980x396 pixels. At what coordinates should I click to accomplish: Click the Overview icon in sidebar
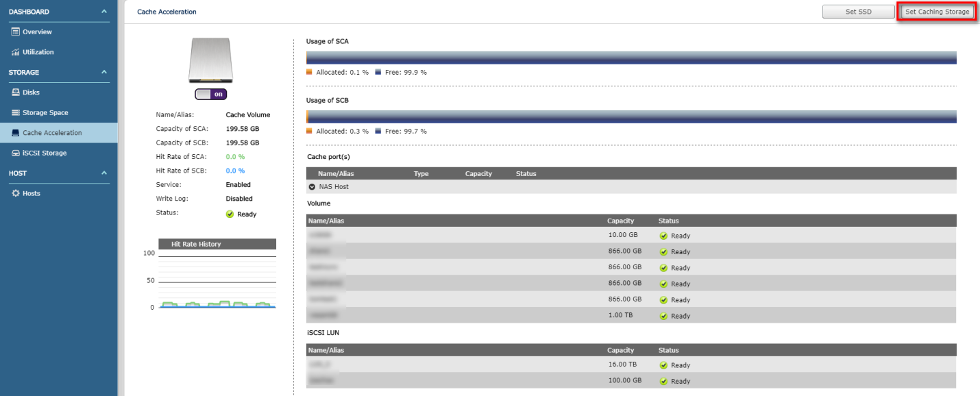[x=15, y=32]
